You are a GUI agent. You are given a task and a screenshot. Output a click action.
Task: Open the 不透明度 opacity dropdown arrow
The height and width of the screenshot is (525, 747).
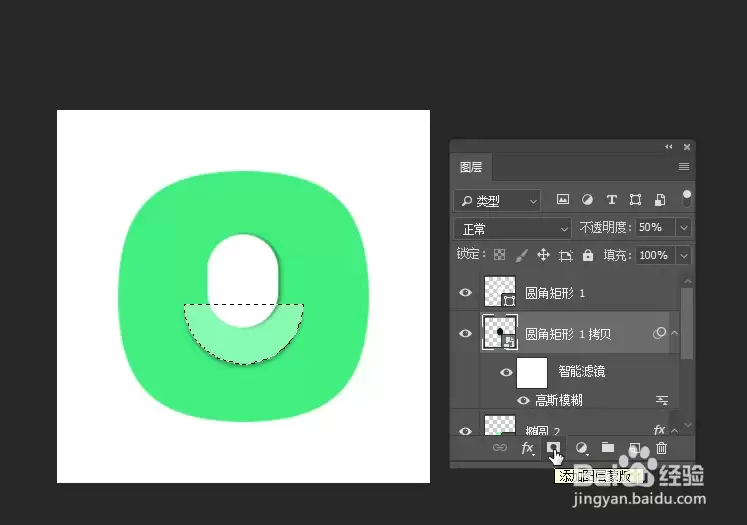[684, 228]
